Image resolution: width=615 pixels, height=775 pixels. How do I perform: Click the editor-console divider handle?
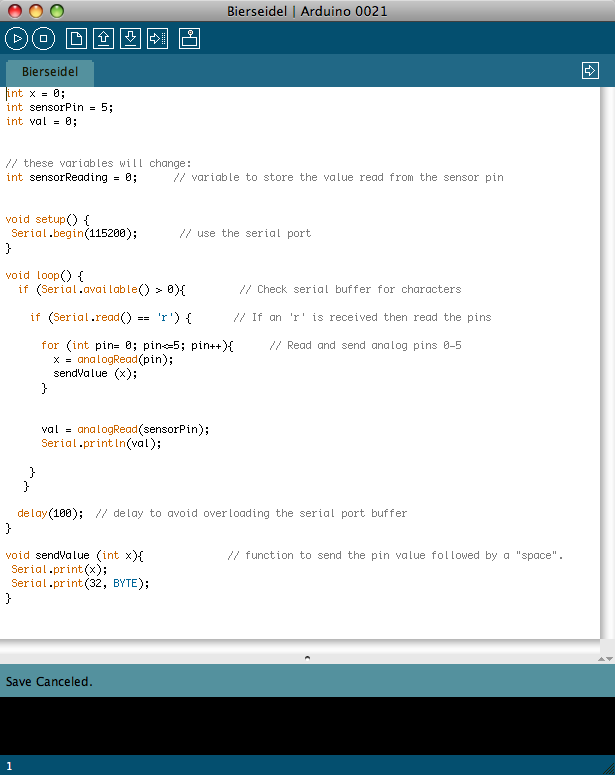pyautogui.click(x=307, y=658)
